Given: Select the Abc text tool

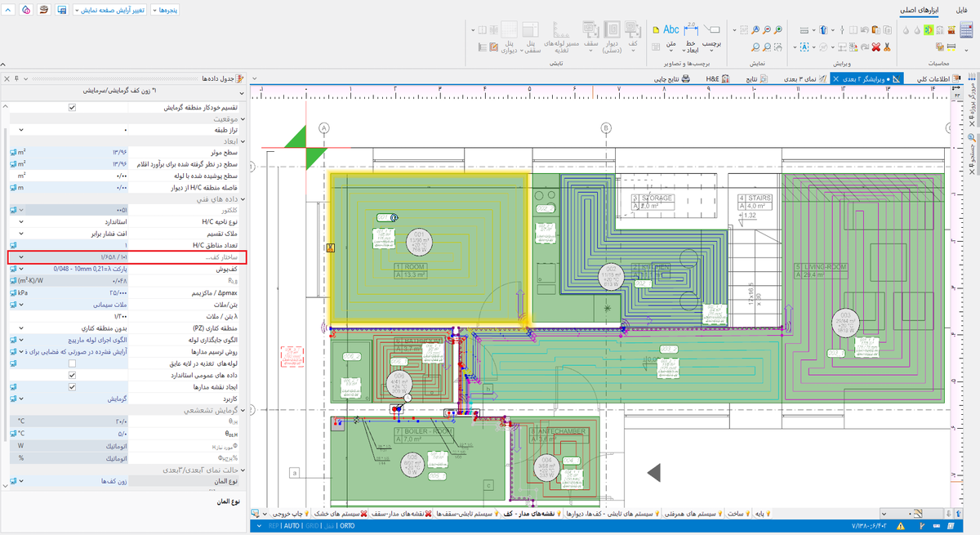Looking at the screenshot, I should point(670,31).
